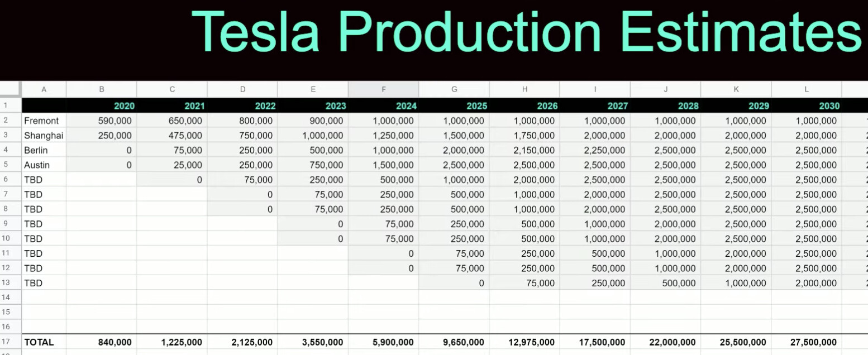Select column header F
Image resolution: width=868 pixels, height=355 pixels.
383,89
